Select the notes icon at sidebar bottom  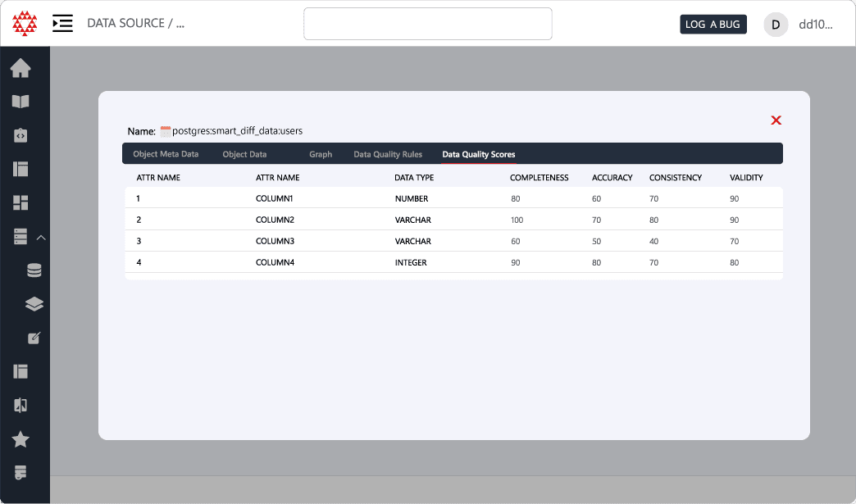point(20,473)
